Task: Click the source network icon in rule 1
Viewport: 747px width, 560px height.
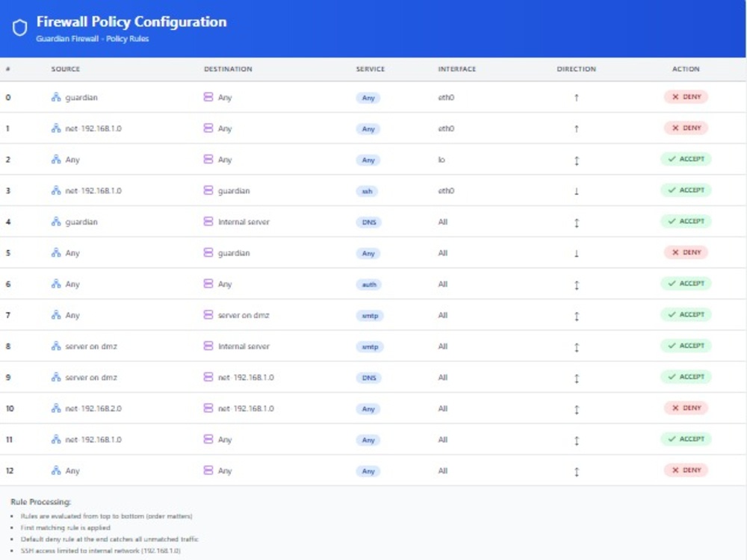Action: [56, 128]
